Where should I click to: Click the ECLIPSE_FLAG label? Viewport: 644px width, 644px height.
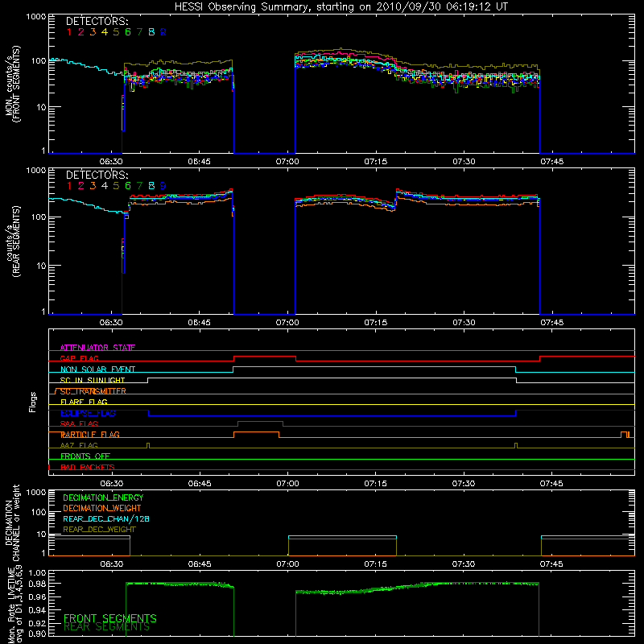[88, 413]
